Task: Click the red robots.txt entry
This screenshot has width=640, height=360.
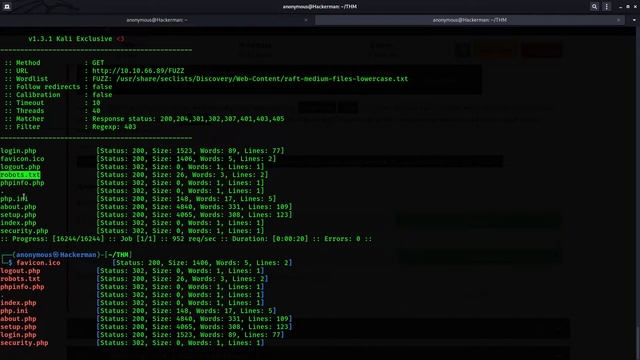Action: [x=20, y=279]
